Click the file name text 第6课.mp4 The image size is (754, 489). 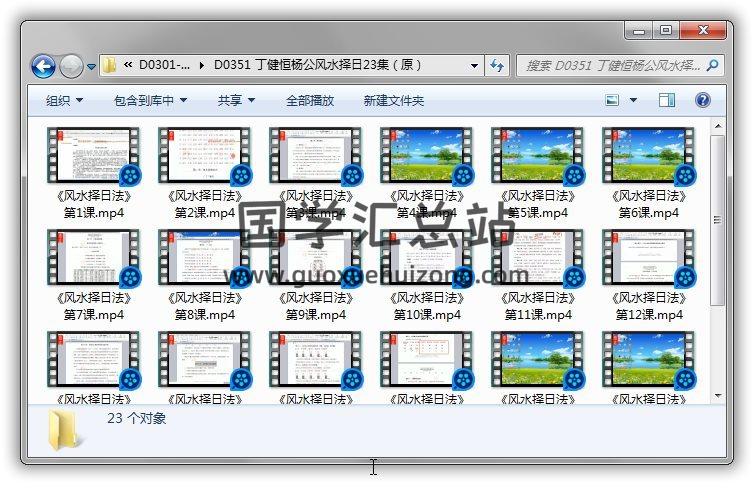click(x=649, y=213)
